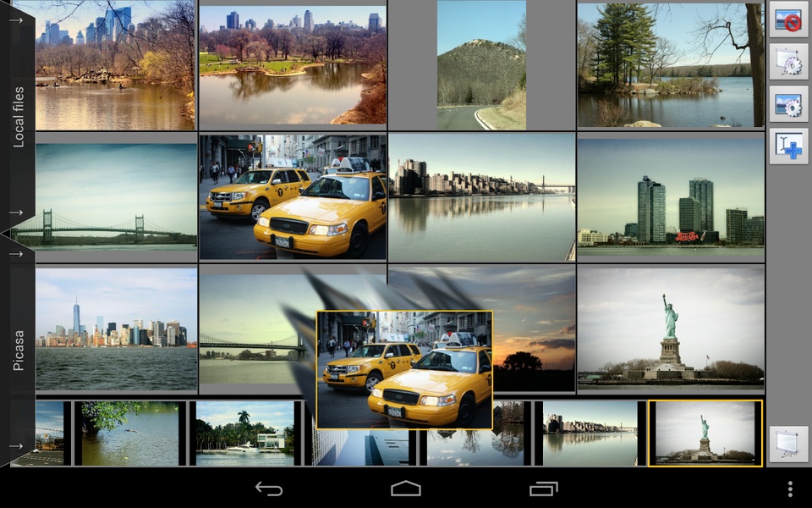The image size is (812, 508).
Task: Open slideshow settings (projector screen with gear)
Action: (788, 62)
